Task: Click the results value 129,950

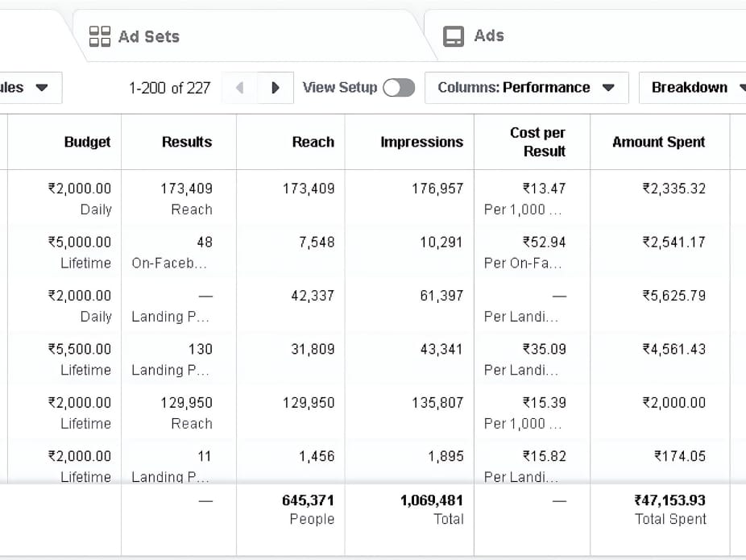Action: [186, 403]
